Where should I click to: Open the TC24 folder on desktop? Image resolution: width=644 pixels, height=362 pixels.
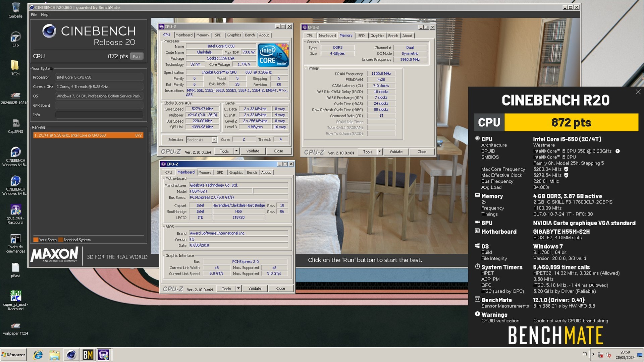click(x=15, y=68)
